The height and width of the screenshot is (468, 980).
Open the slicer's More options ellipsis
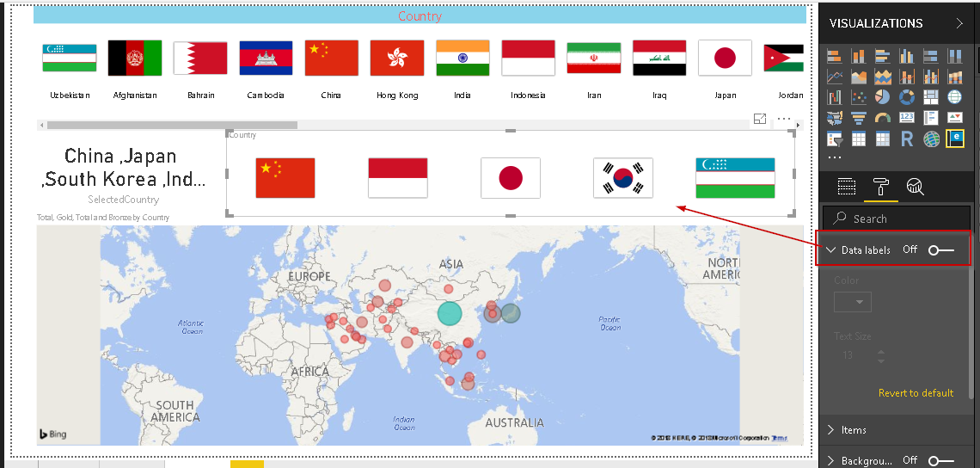(784, 119)
